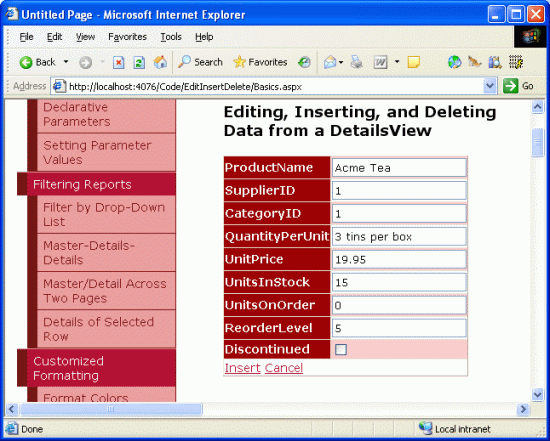550x441 pixels.
Task: Open the Tools menu
Action: (x=171, y=37)
